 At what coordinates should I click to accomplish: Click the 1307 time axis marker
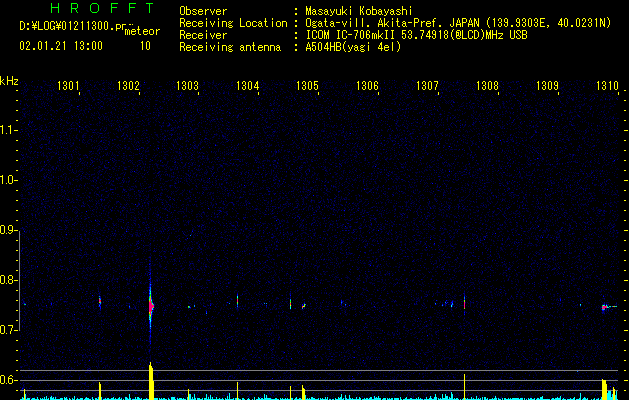(427, 86)
